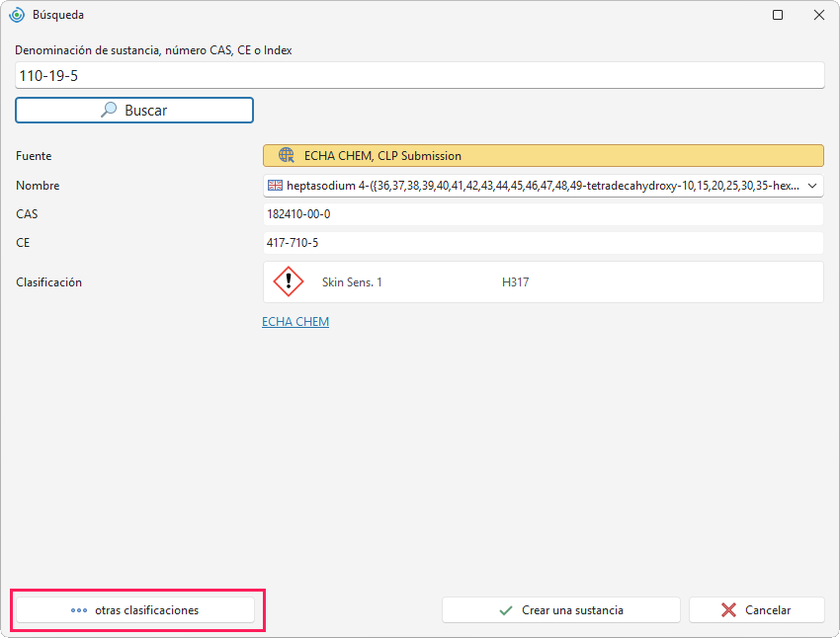Click the otras clasificaciones button

pos(135,610)
